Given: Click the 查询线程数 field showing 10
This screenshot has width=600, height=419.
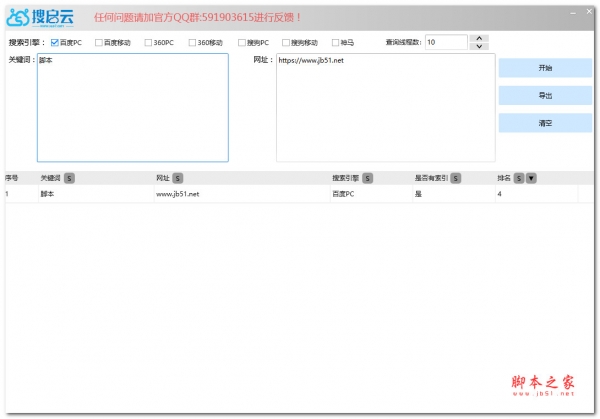Looking at the screenshot, I should 446,42.
